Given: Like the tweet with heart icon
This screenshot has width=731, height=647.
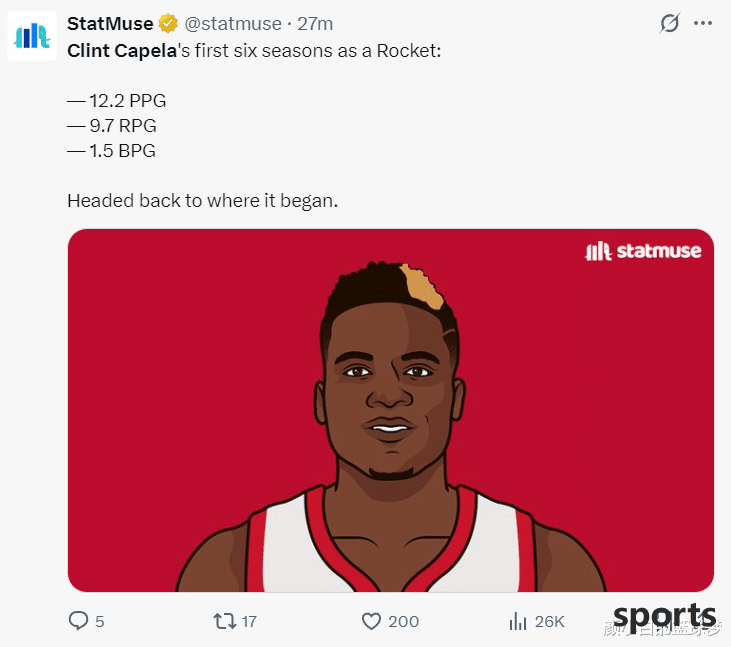Looking at the screenshot, I should tap(371, 621).
